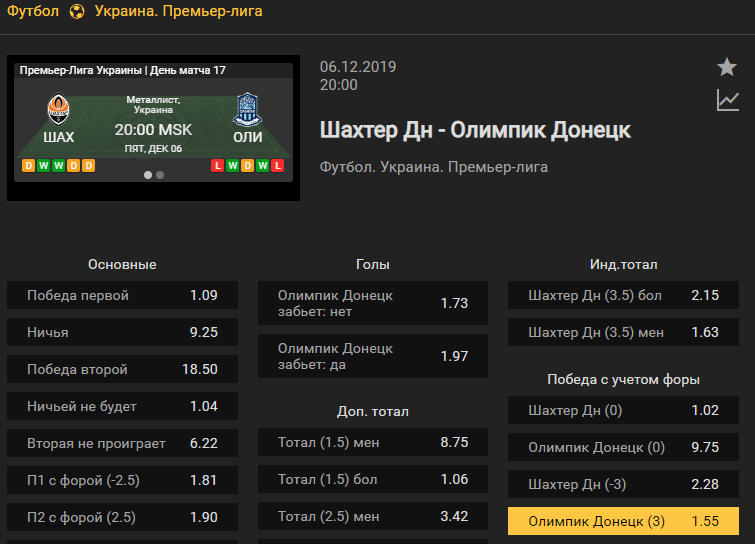The height and width of the screenshot is (544, 755).
Task: Click the Инд.тотал section heading
Action: (x=624, y=264)
